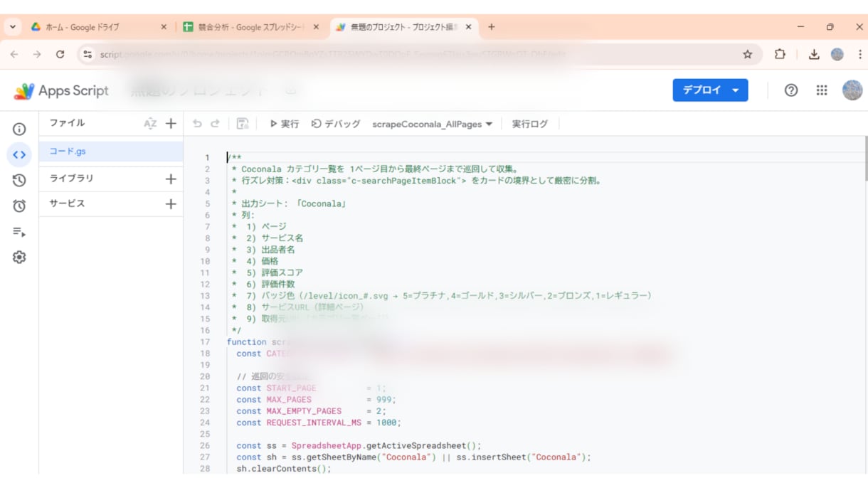Open the project history icon in sidebar

click(x=19, y=180)
